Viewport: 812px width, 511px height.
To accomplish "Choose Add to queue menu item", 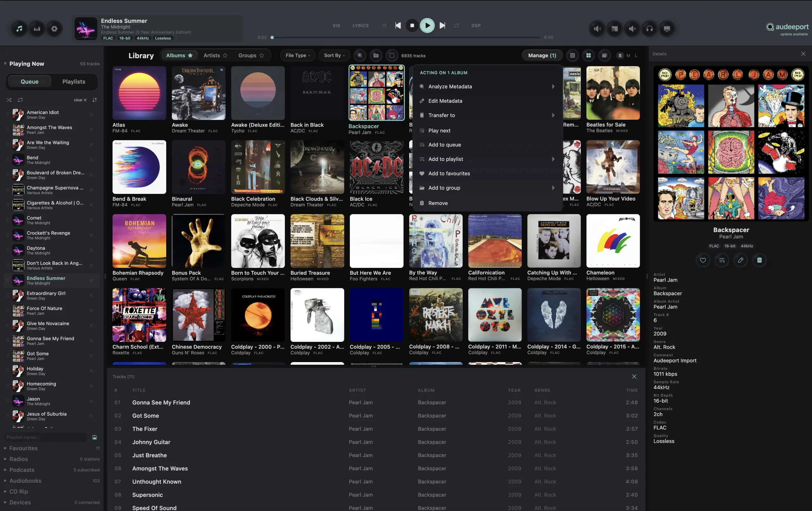I will [x=487, y=145].
